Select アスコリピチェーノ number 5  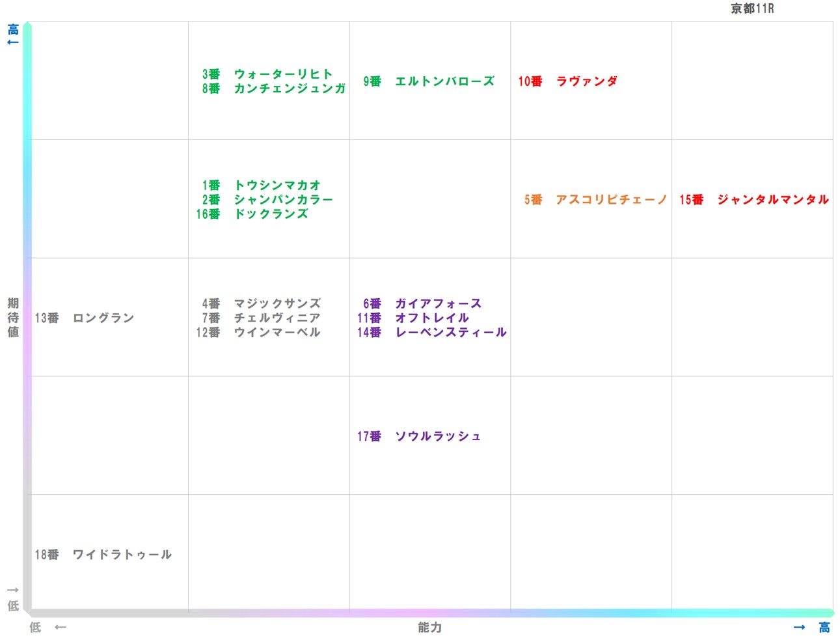point(591,201)
